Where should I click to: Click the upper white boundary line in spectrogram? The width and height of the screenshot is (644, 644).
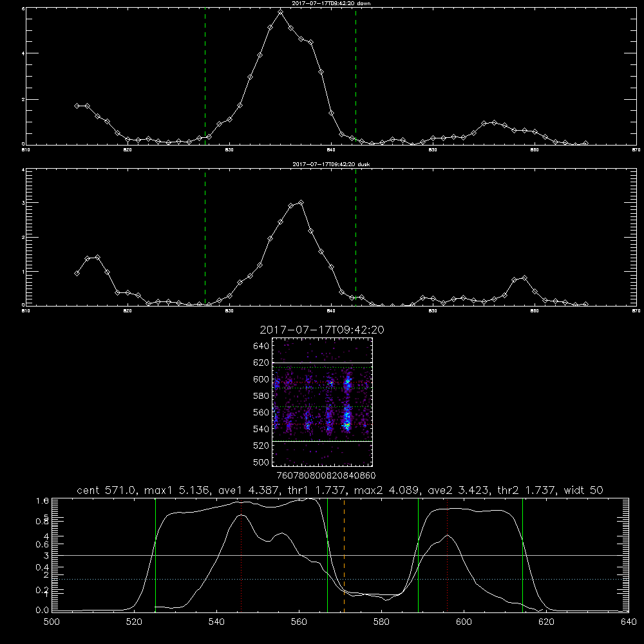[323, 363]
